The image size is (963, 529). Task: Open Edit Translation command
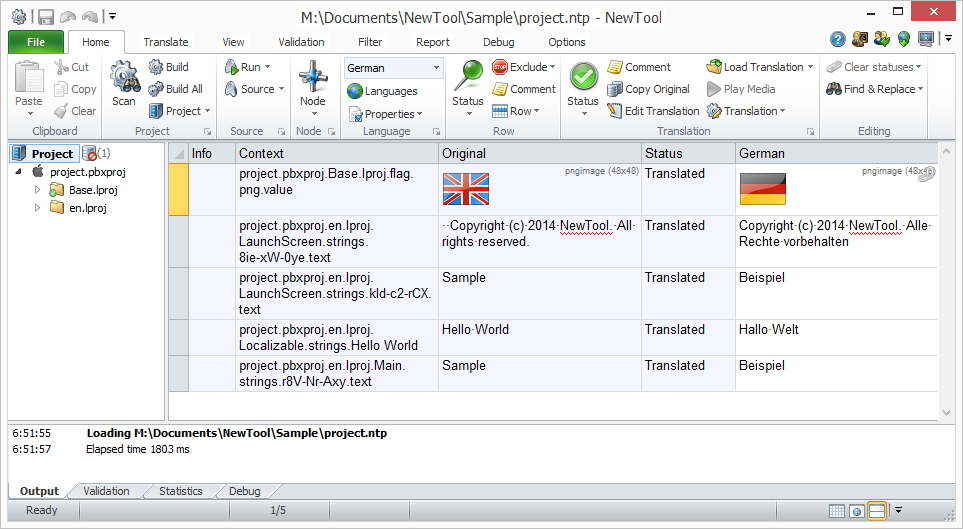(x=653, y=111)
